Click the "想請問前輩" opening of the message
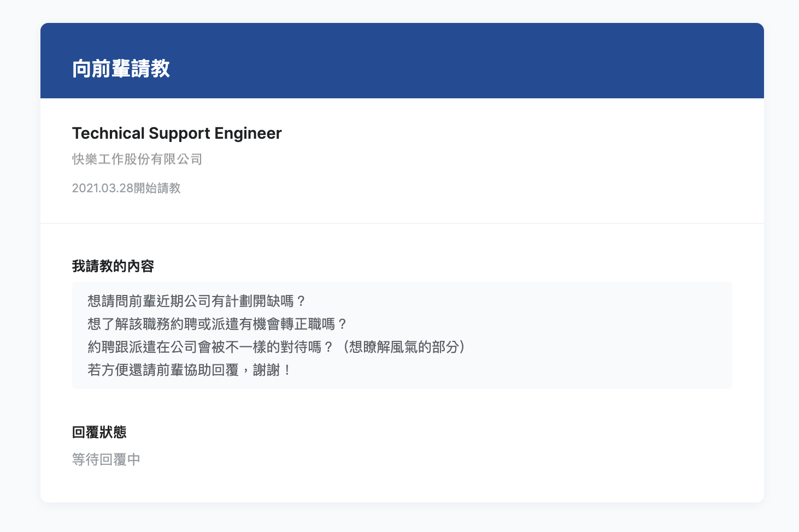Screen dimensions: 799x532 121,301
